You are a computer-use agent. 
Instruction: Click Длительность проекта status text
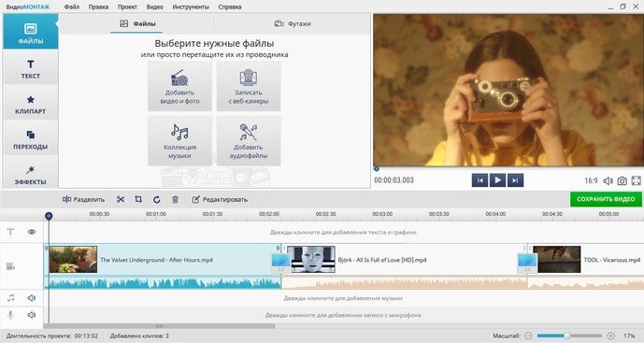point(52,336)
